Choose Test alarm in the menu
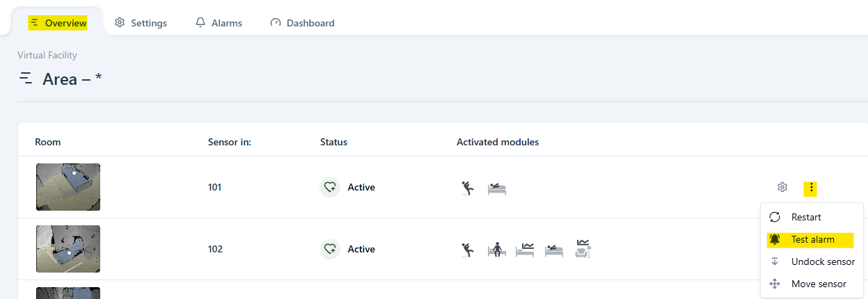Screen dimensions: 868x299 pos(812,239)
